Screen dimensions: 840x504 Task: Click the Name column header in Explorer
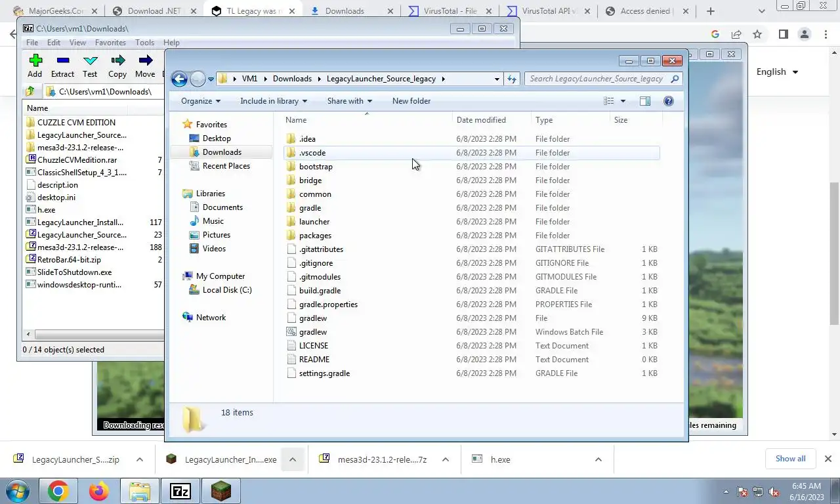pyautogui.click(x=367, y=120)
